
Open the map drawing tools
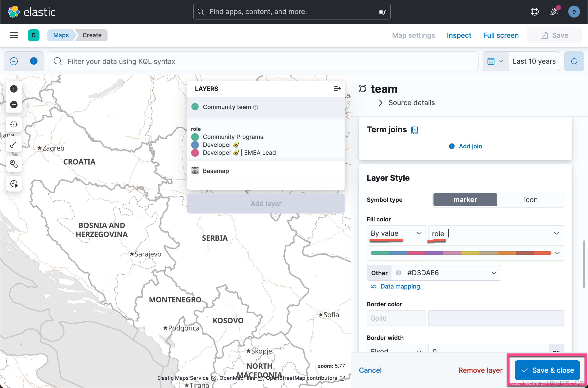14,164
